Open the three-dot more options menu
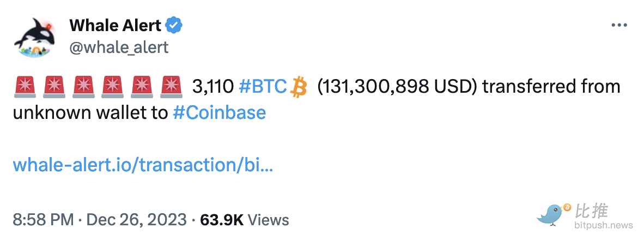 pyautogui.click(x=619, y=26)
